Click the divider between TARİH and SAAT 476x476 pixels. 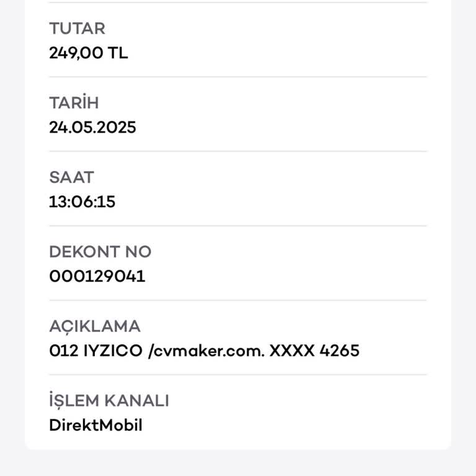(x=238, y=151)
